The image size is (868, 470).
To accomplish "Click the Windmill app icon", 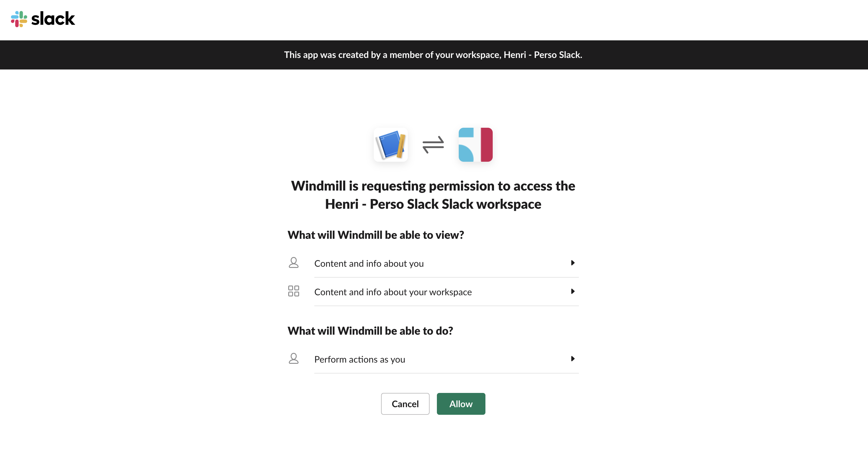I will (390, 144).
